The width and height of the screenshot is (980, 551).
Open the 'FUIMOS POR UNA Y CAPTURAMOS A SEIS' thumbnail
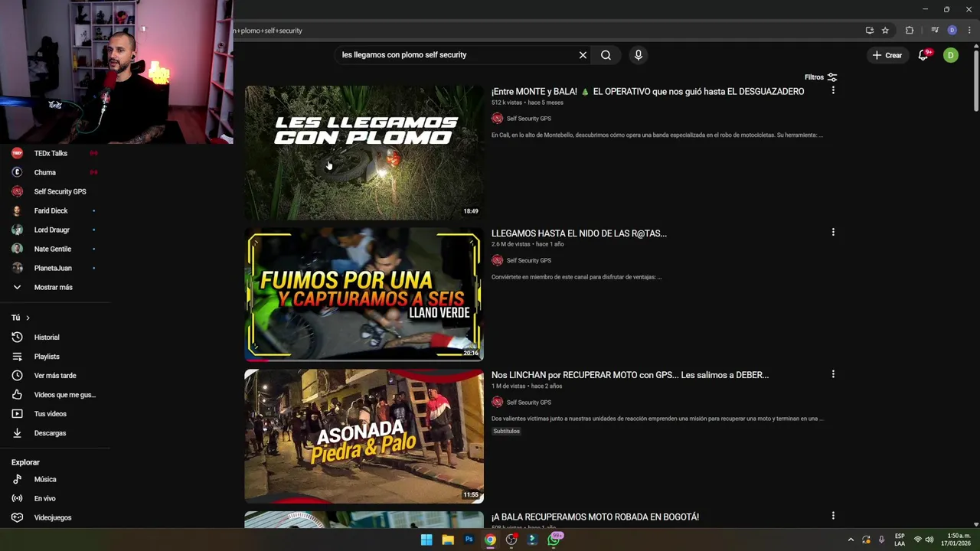pos(364,294)
